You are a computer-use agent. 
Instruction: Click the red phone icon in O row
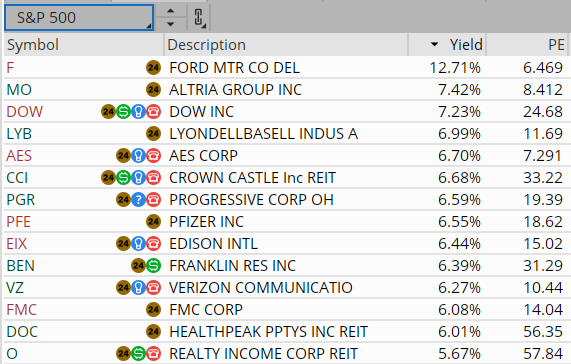(153, 353)
